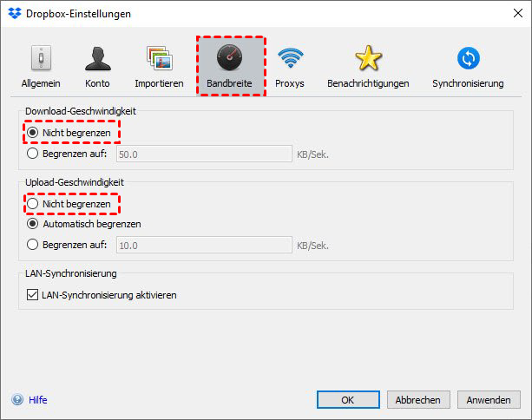Open the Allgemein light-switch icon

[41, 58]
